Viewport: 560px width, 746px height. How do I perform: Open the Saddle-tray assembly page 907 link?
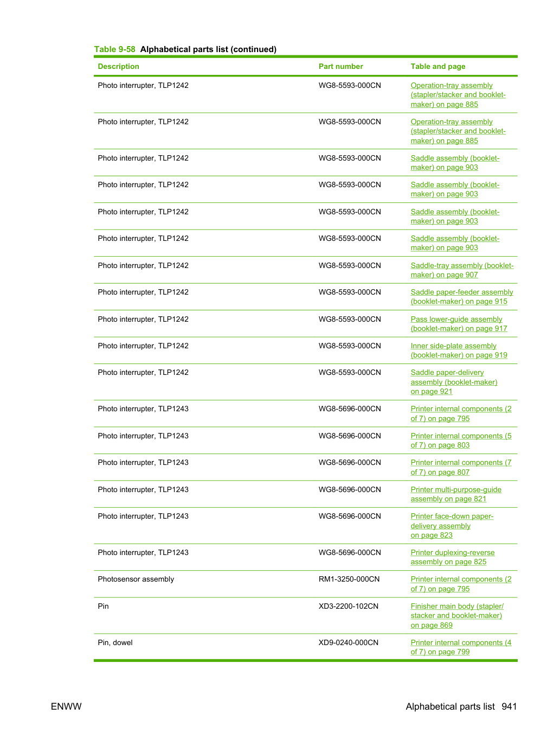[x=462, y=270]
